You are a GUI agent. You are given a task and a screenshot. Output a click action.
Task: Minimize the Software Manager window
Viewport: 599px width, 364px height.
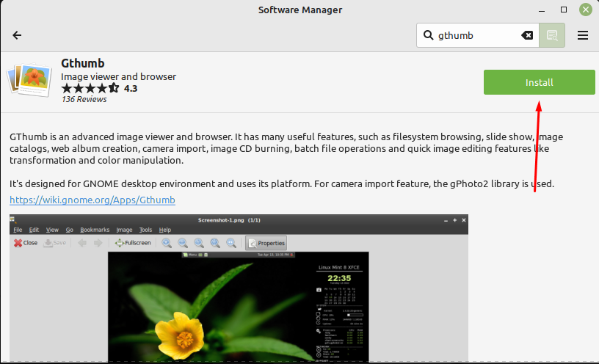click(x=542, y=10)
